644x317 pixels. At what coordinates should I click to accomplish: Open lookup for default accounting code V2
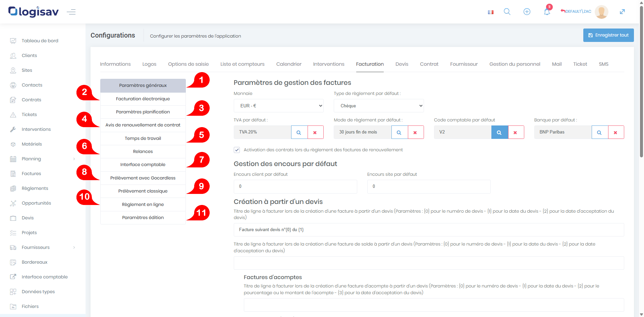click(499, 132)
